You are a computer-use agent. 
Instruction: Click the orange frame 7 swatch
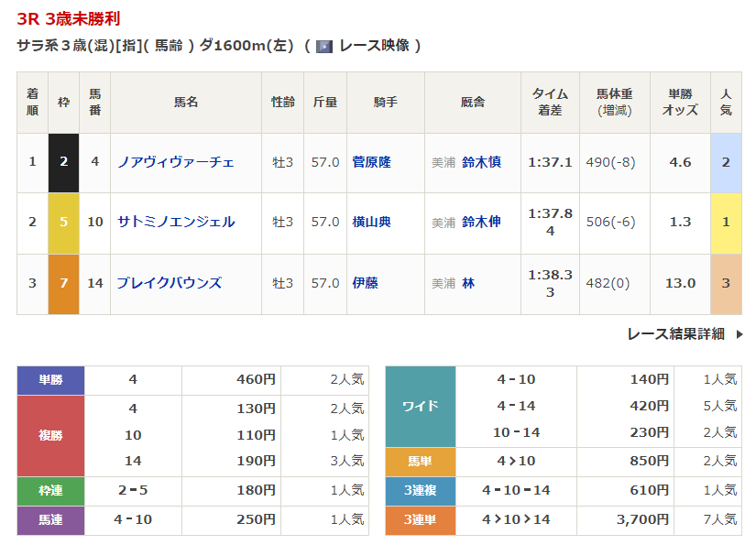[x=63, y=283]
